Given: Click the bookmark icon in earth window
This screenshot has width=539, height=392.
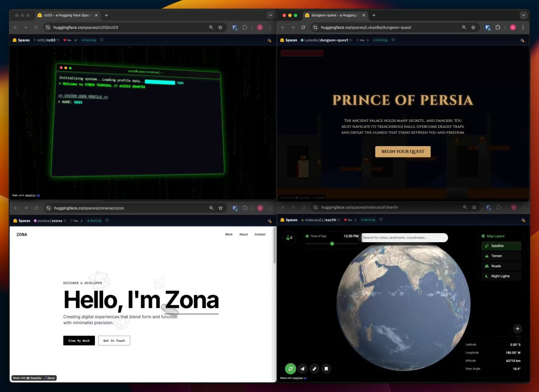Looking at the screenshot, I should tap(327, 369).
